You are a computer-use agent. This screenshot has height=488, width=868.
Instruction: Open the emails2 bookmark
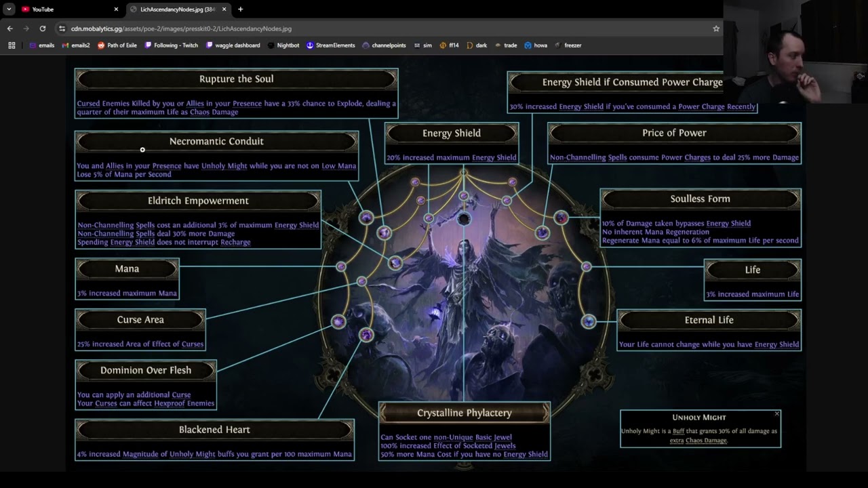(76, 45)
